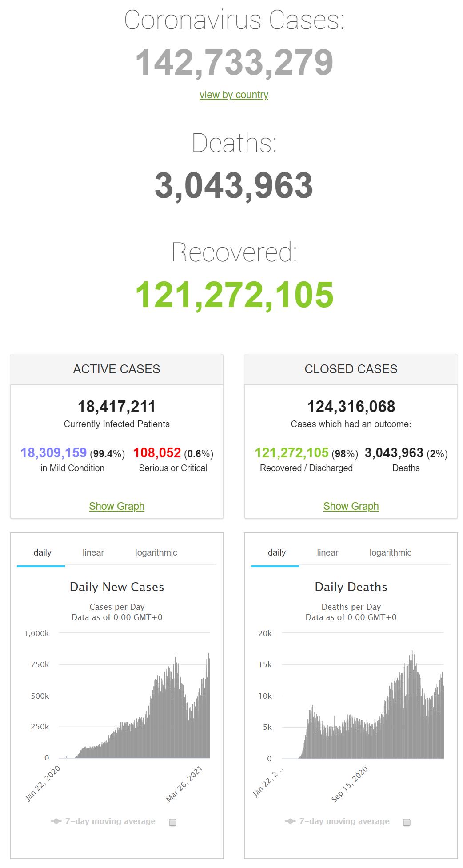Switch Daily Deaths chart to linear
This screenshot has width=463, height=868.
click(327, 552)
